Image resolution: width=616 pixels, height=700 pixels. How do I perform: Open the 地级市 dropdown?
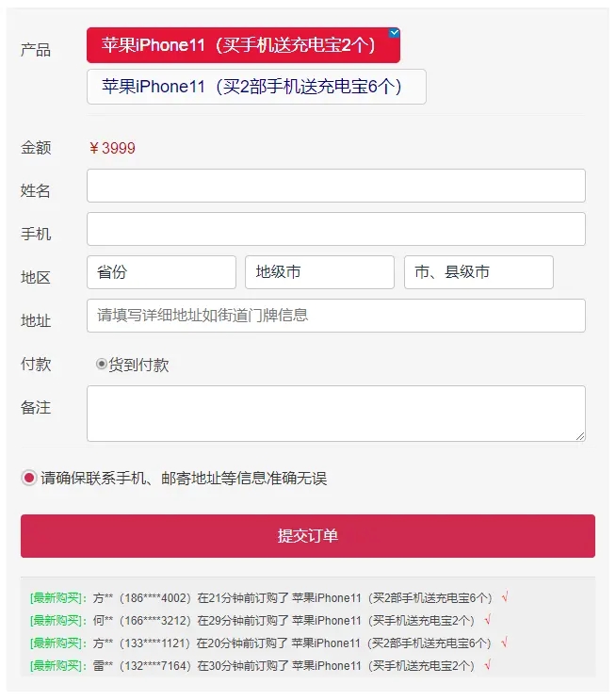319,272
